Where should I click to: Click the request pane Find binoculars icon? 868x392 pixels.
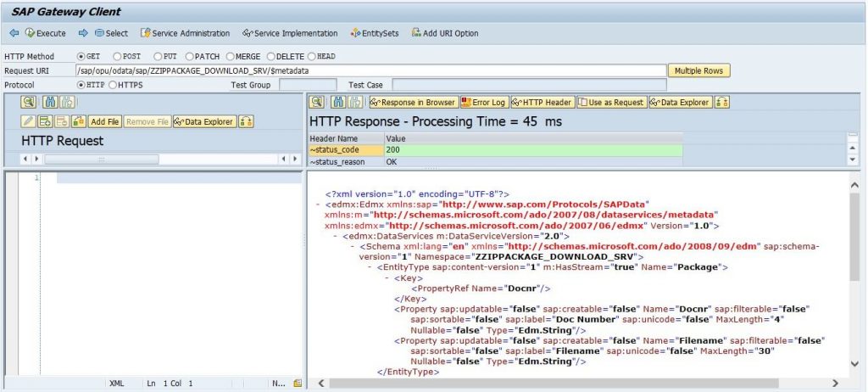pyautogui.click(x=50, y=102)
